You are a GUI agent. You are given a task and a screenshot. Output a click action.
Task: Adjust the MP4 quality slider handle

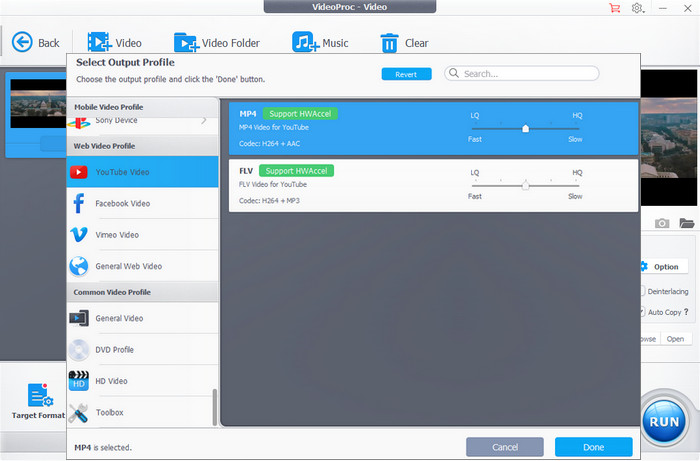point(525,129)
